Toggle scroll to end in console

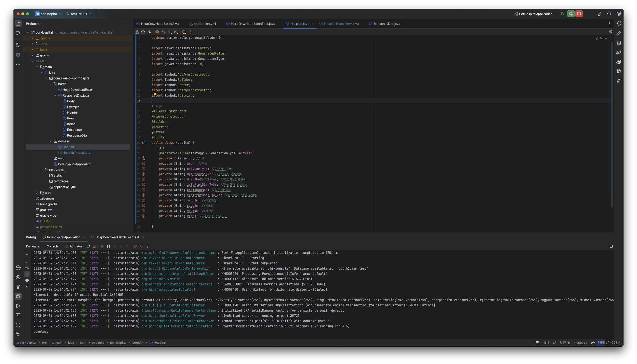[x=27, y=274]
